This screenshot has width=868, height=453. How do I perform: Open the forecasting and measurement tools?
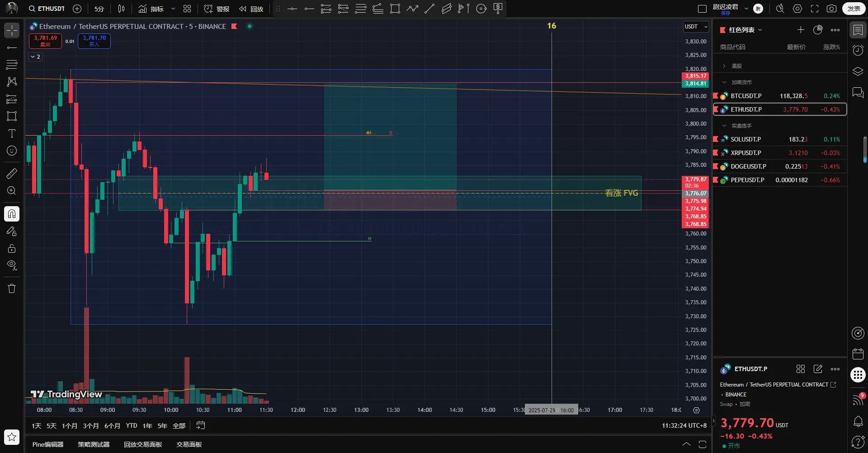12,99
